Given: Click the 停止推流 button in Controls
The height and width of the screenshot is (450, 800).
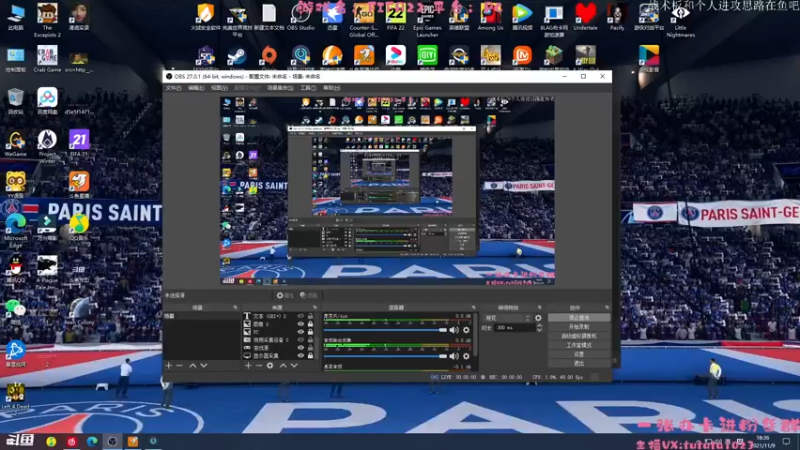Looking at the screenshot, I should click(x=579, y=317).
